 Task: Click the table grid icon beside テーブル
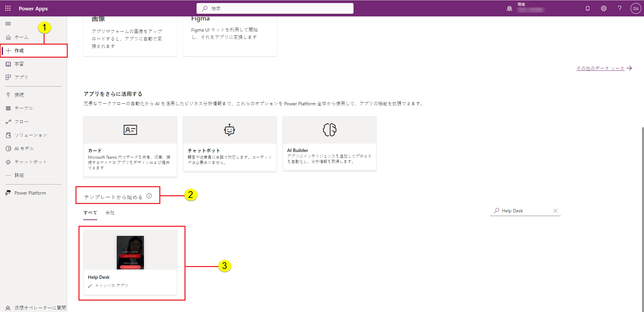coord(8,108)
